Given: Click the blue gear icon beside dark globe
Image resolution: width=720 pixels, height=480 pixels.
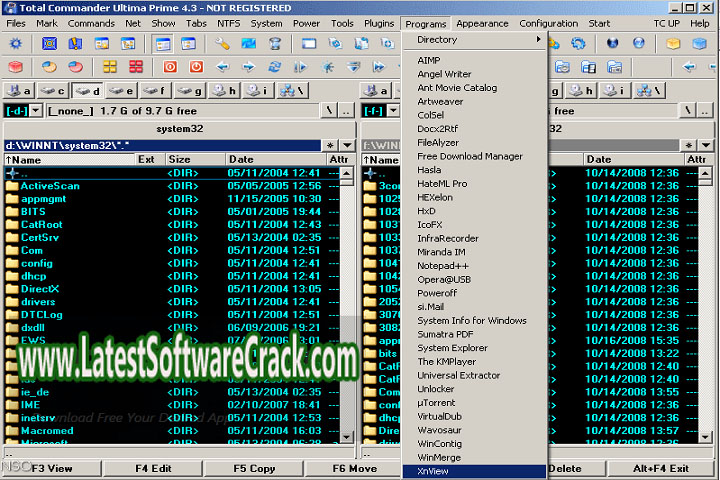Looking at the screenshot, I should point(578,44).
